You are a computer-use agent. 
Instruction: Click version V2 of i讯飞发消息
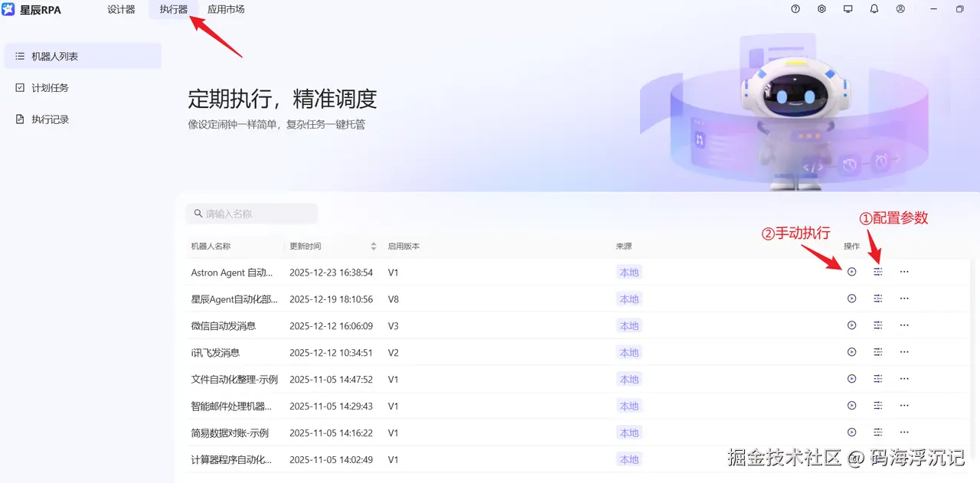pos(394,353)
